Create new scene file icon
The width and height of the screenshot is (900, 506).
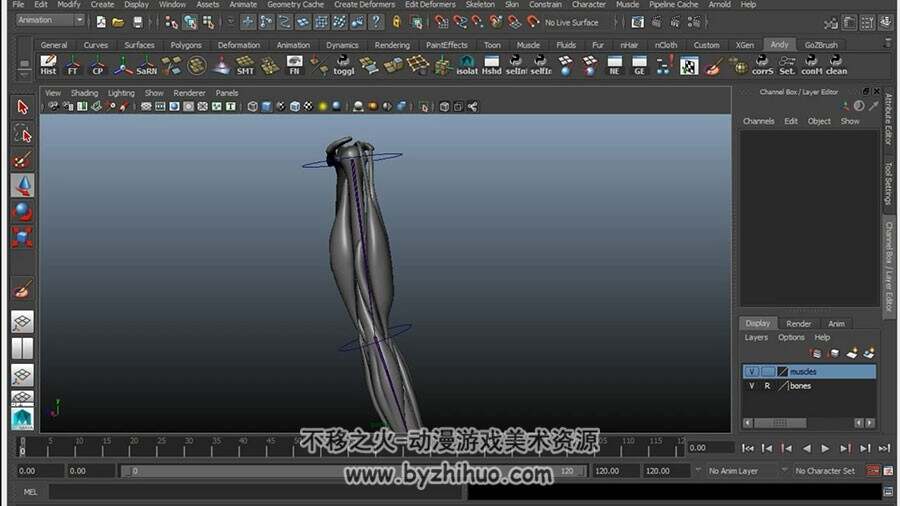[101, 22]
